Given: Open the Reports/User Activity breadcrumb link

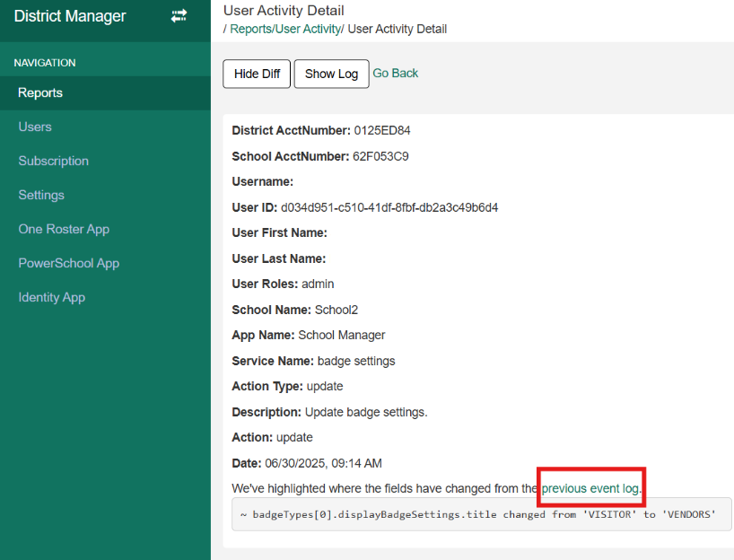Looking at the screenshot, I should coord(285,29).
